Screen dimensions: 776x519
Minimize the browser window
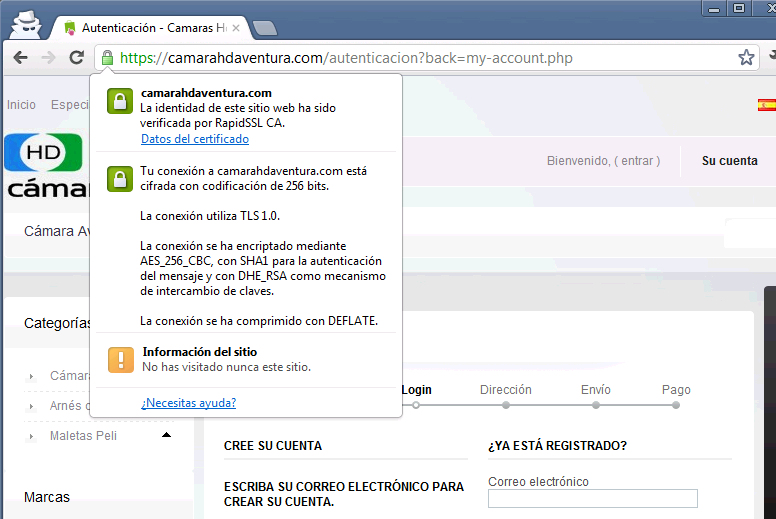(x=714, y=9)
